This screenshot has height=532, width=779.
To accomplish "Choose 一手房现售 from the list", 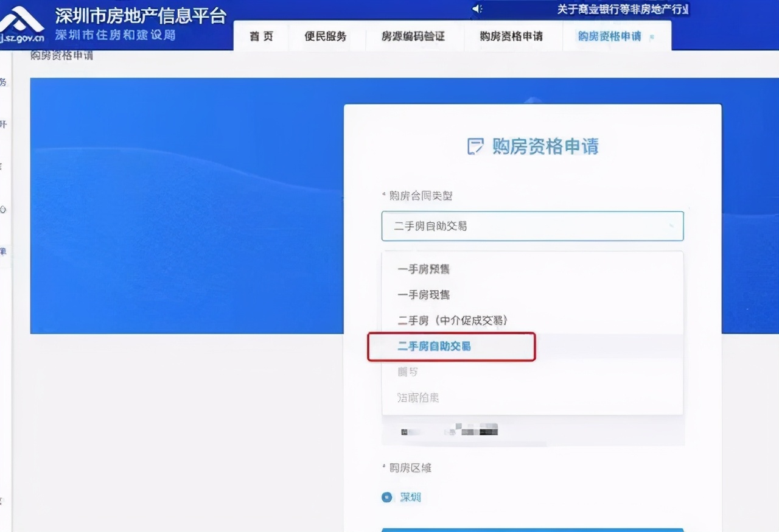I will coord(533,295).
